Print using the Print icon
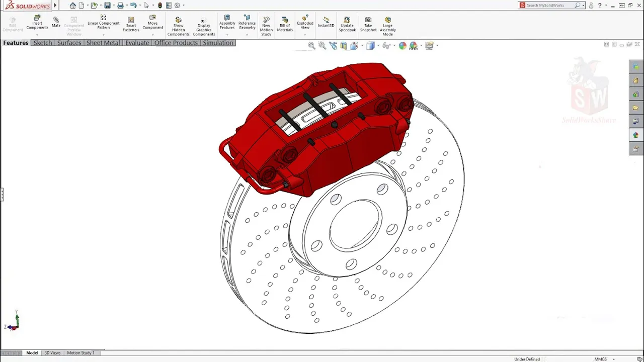644x362 pixels. pos(120,6)
